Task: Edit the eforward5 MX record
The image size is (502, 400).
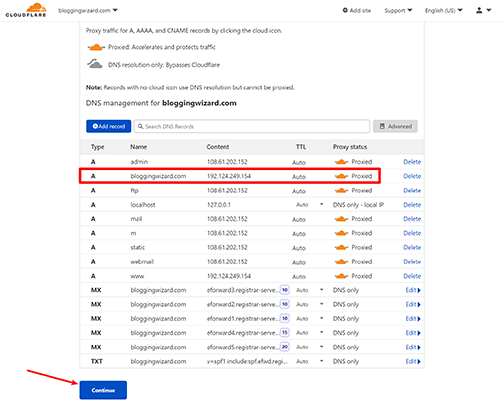Action: click(413, 347)
